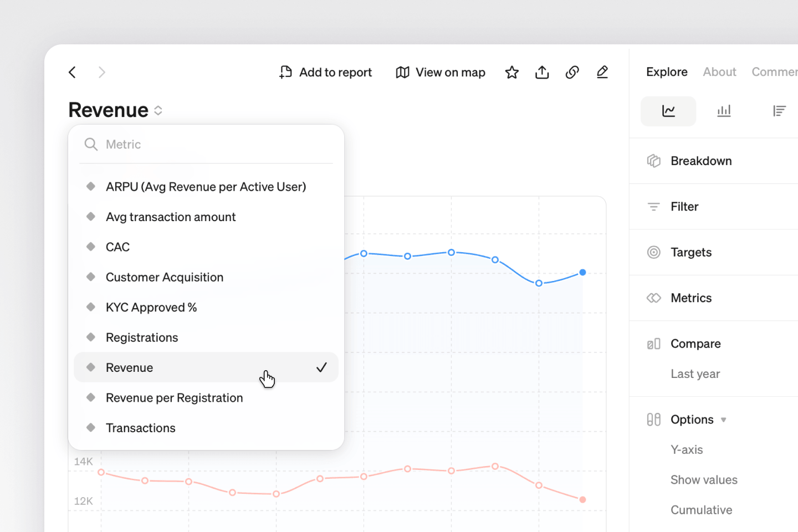Viewport: 798px width, 532px height.
Task: Favorite this chart with the star icon
Action: (x=512, y=72)
